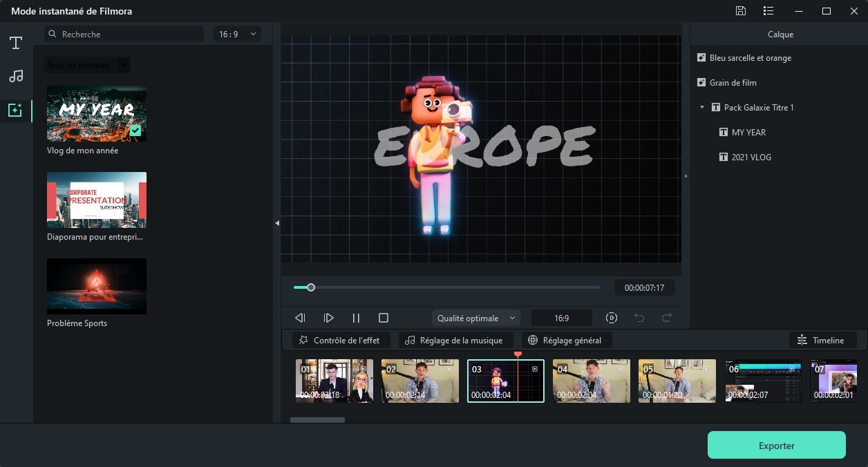This screenshot has width=868, height=467.
Task: Click the effect icon beside Bleu sarcelle et orange
Action: [701, 58]
